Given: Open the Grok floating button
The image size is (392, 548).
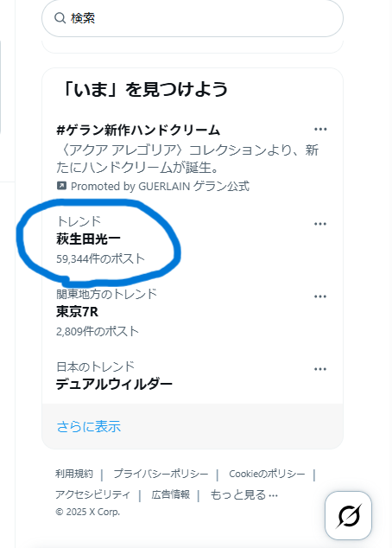Looking at the screenshot, I should (348, 515).
